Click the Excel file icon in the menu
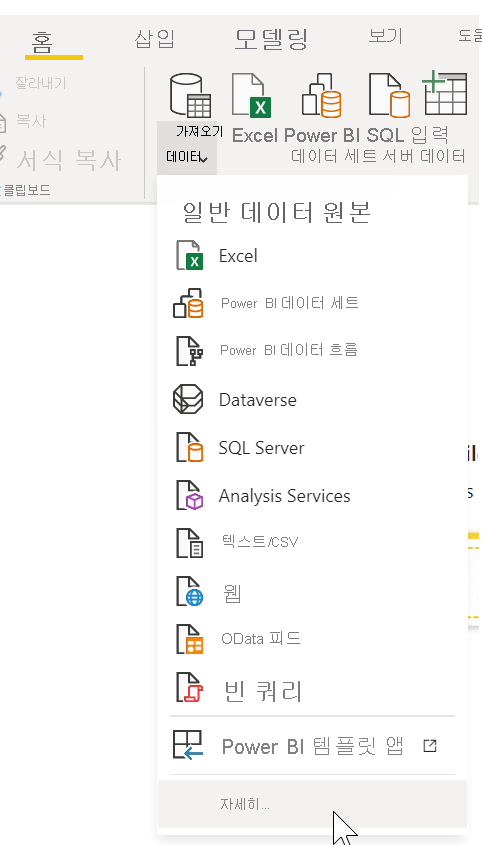 [x=189, y=255]
